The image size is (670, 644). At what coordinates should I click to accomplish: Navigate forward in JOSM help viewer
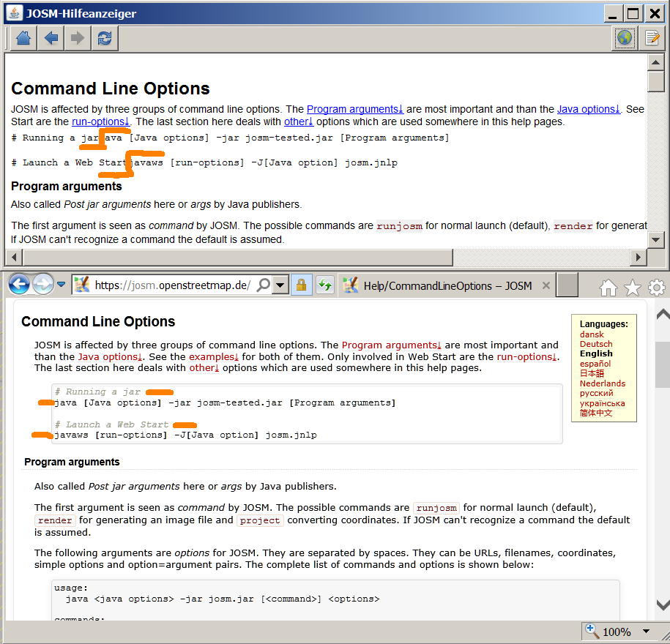78,39
